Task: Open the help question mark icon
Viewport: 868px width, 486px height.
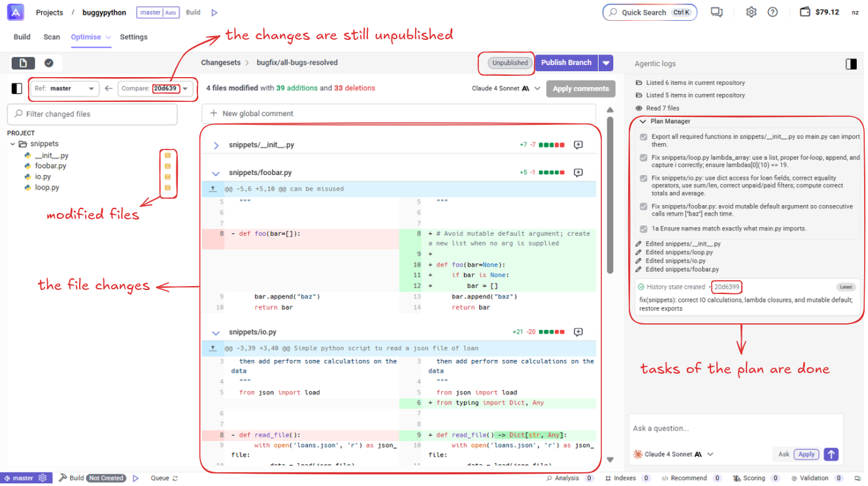Action: [x=773, y=12]
